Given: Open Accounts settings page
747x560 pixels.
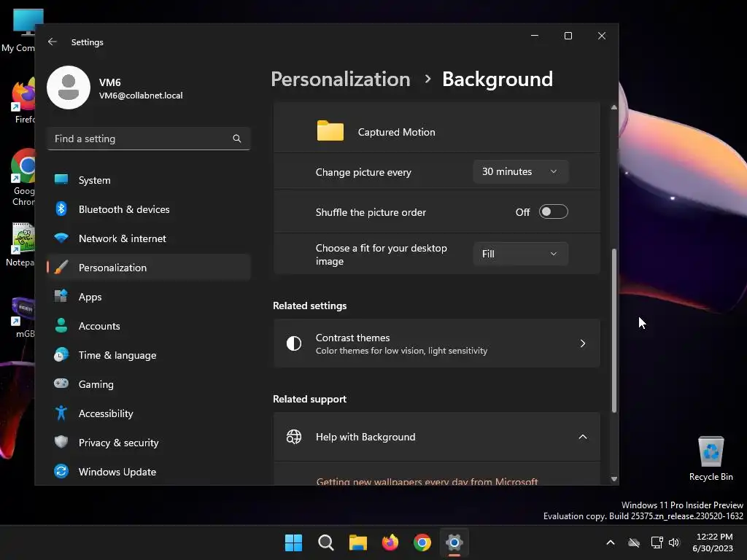Looking at the screenshot, I should point(149,326).
